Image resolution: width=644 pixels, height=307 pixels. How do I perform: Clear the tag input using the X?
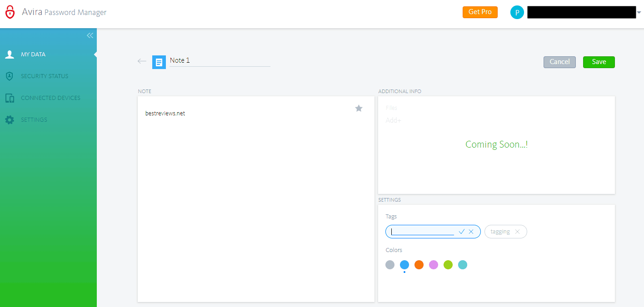click(x=471, y=232)
